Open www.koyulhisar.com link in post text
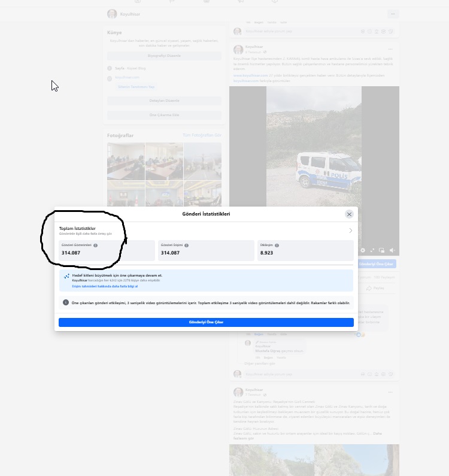The height and width of the screenshot is (476, 449). coord(250,75)
